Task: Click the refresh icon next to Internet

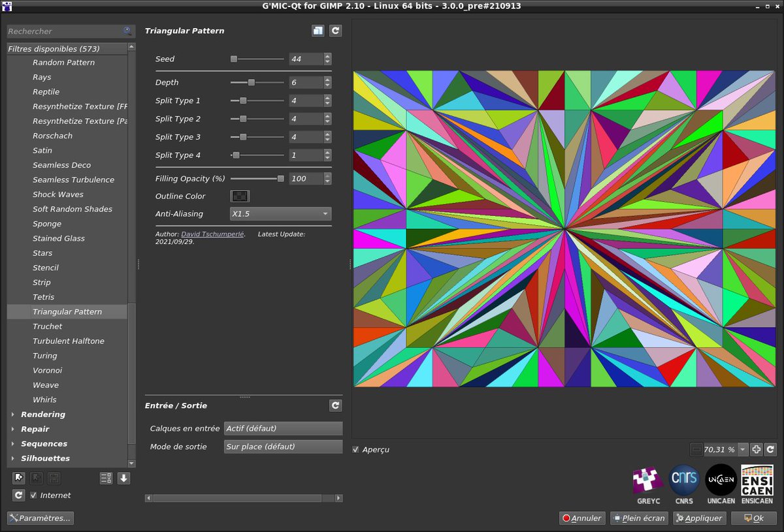Action: pos(19,495)
